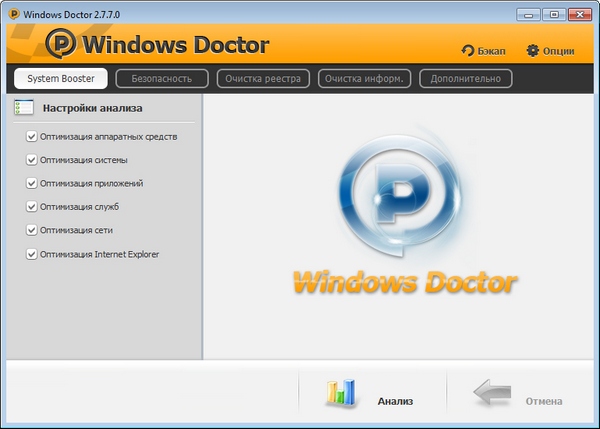
Task: Disable Оптимизация приложений option
Action: pos(31,183)
